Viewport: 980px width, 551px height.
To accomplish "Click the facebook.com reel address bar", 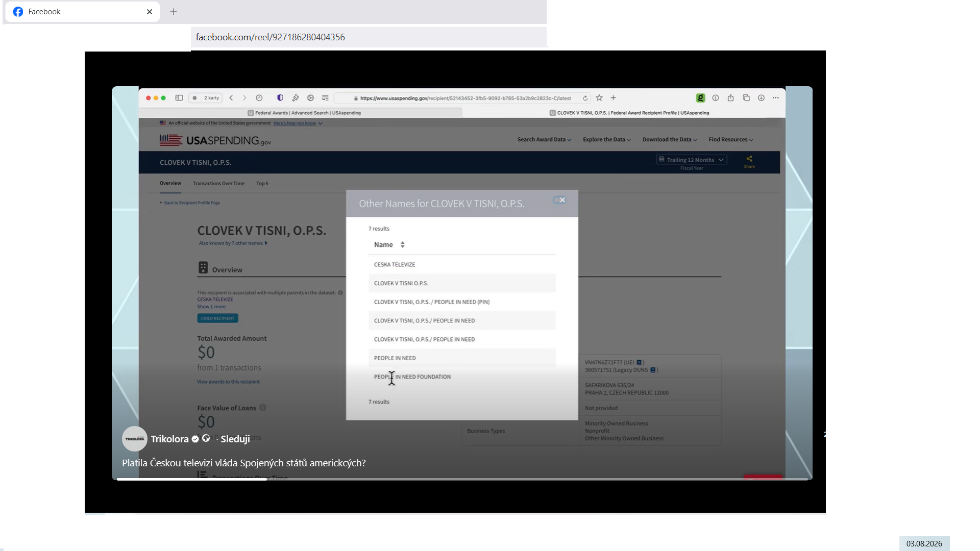I will click(369, 37).
